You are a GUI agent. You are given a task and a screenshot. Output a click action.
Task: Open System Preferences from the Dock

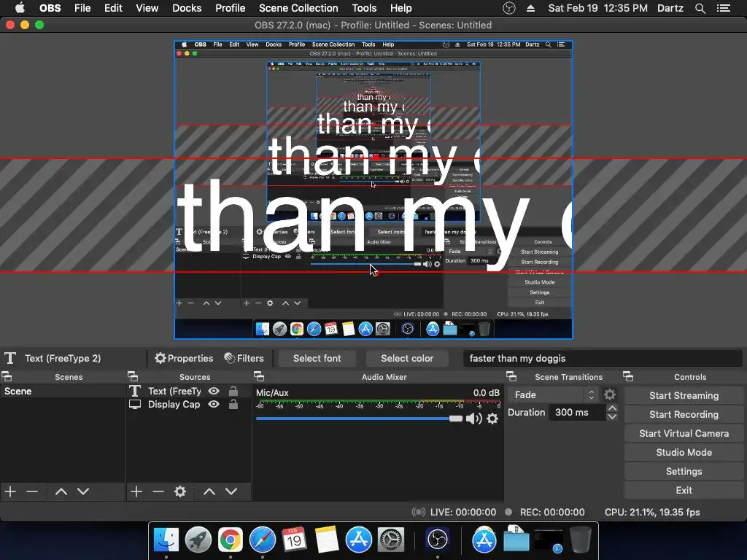391,540
